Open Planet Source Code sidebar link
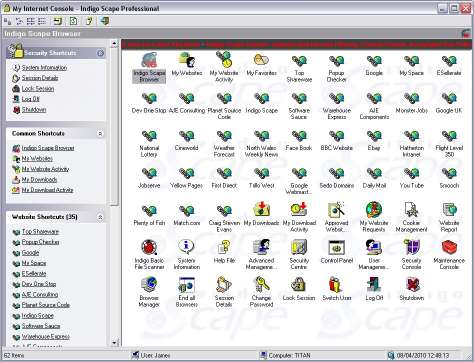 tap(46, 305)
